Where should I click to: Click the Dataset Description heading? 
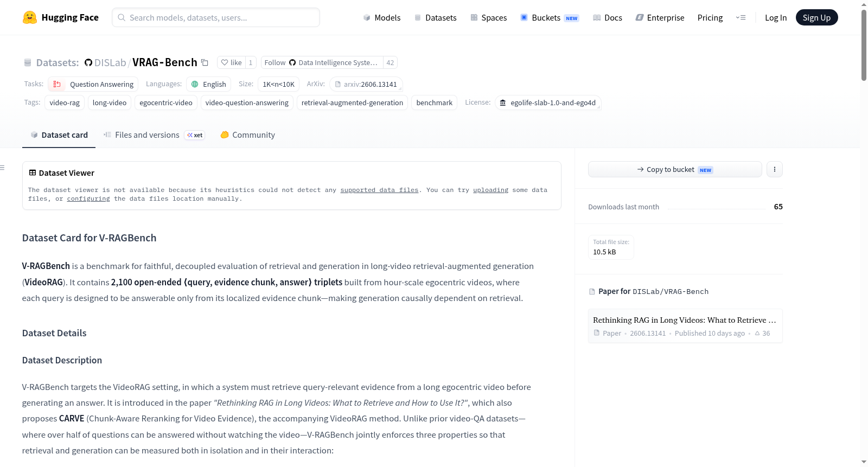(x=62, y=360)
